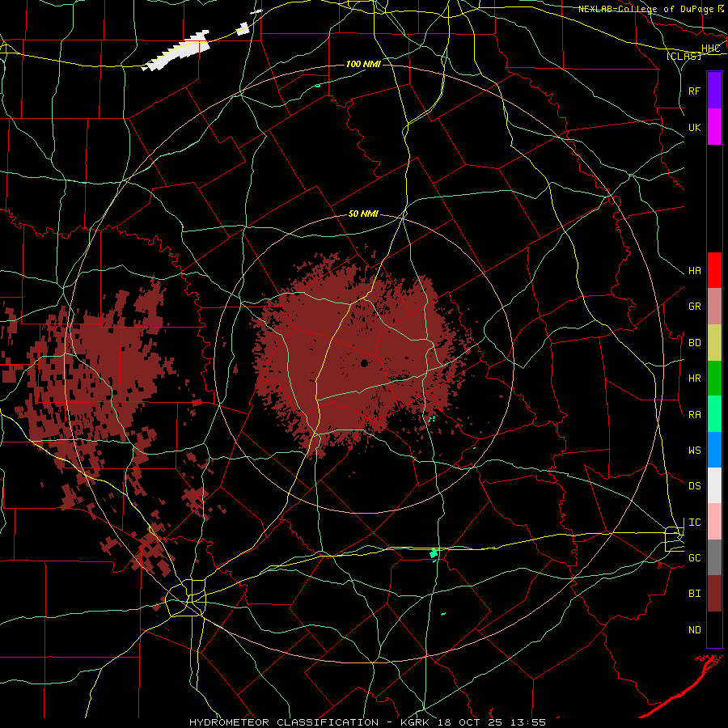Click the GC gray legend color block
Screen dimensions: 728x728
click(714, 557)
